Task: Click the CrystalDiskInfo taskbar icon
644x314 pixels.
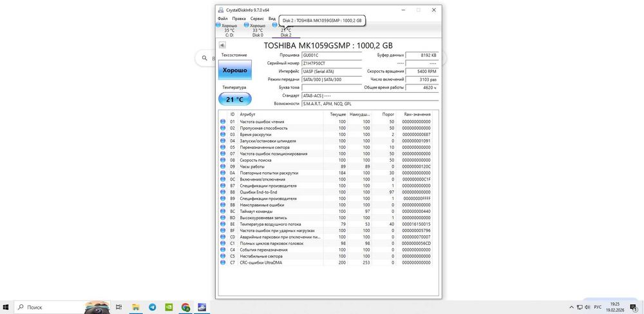Action: coord(202,307)
